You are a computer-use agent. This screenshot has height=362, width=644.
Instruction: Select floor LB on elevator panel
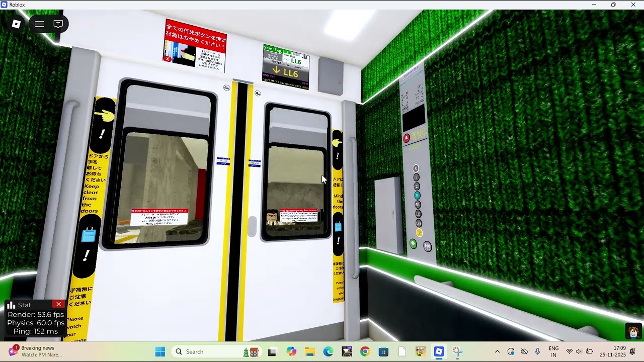tap(418, 214)
